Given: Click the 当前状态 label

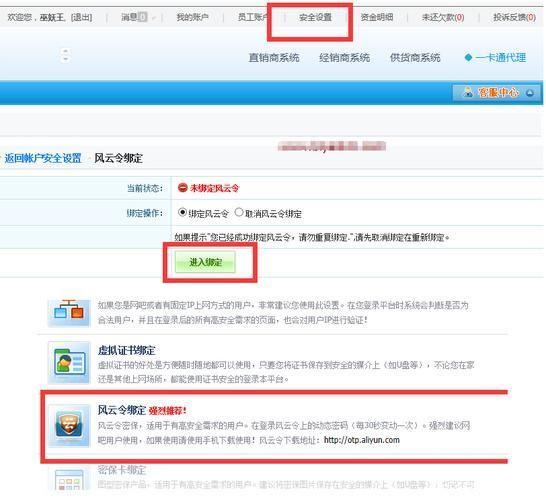Looking at the screenshot, I should click(x=145, y=188).
